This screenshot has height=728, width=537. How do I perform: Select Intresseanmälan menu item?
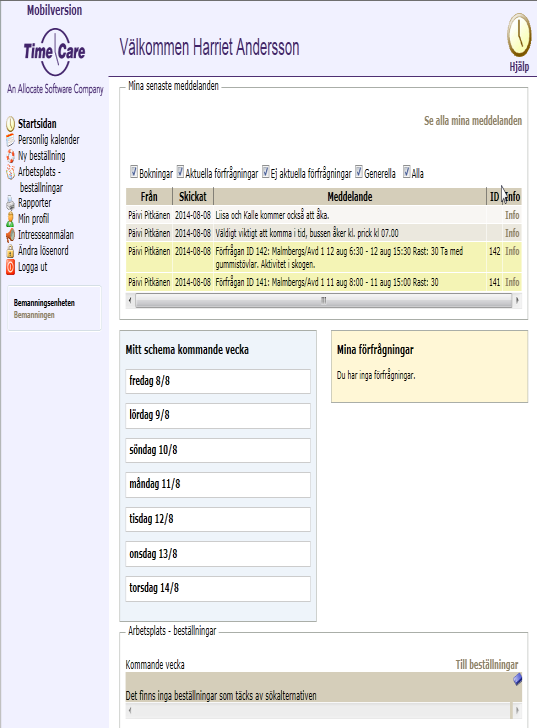tap(46, 235)
